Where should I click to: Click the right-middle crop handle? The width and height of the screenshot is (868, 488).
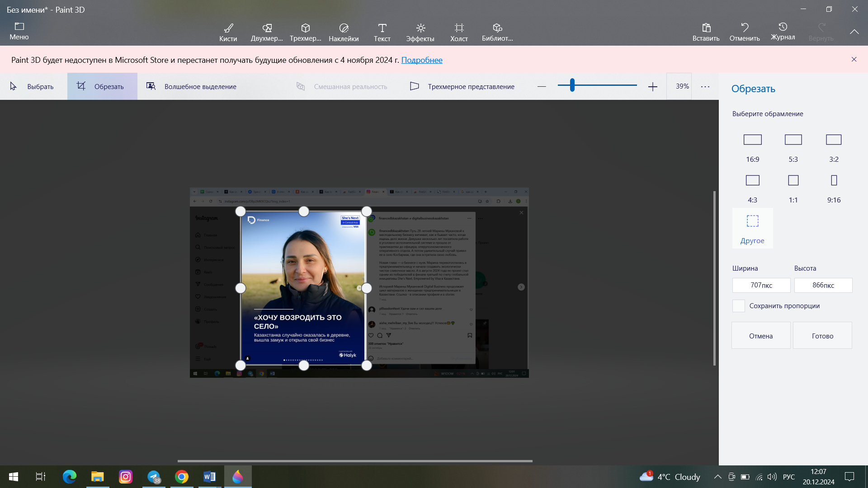pyautogui.click(x=367, y=288)
